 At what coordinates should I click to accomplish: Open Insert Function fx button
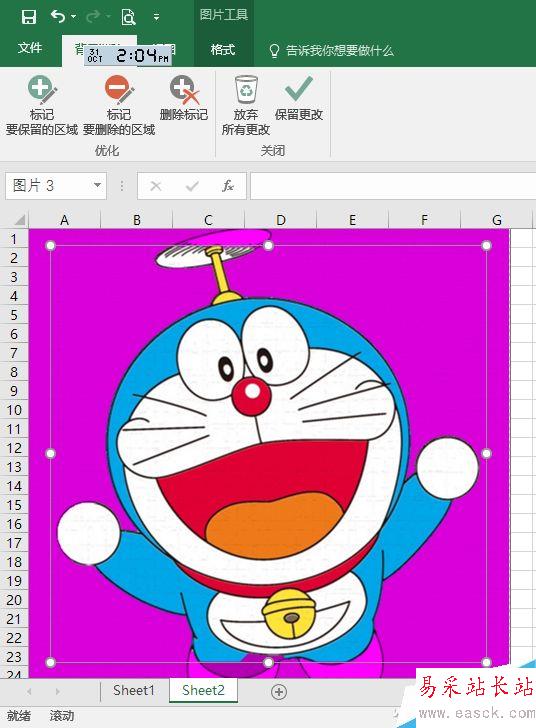(228, 186)
